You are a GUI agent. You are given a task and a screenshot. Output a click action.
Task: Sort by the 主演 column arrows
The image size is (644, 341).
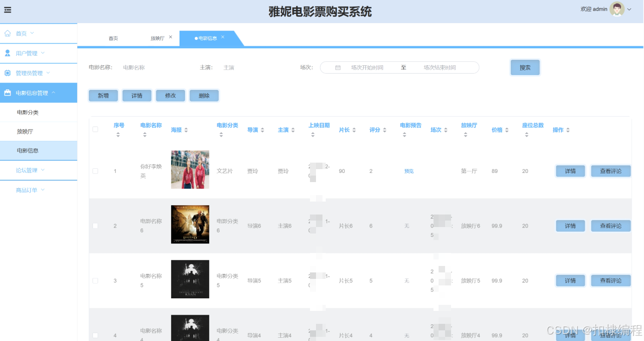293,130
